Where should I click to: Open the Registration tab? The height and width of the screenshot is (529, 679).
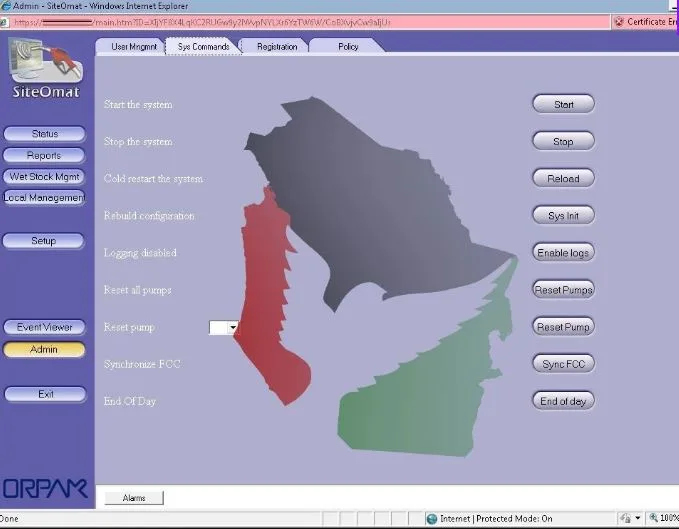276,46
